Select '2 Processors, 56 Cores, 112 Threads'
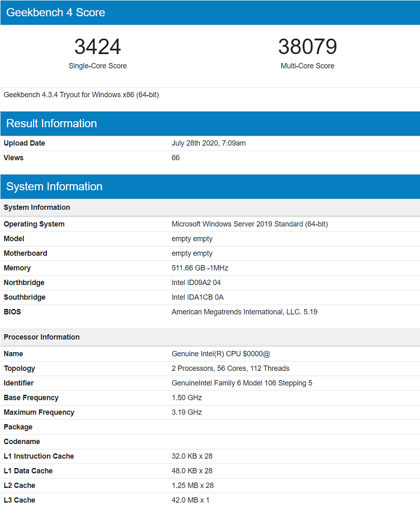This screenshot has width=420, height=516. coord(230,368)
